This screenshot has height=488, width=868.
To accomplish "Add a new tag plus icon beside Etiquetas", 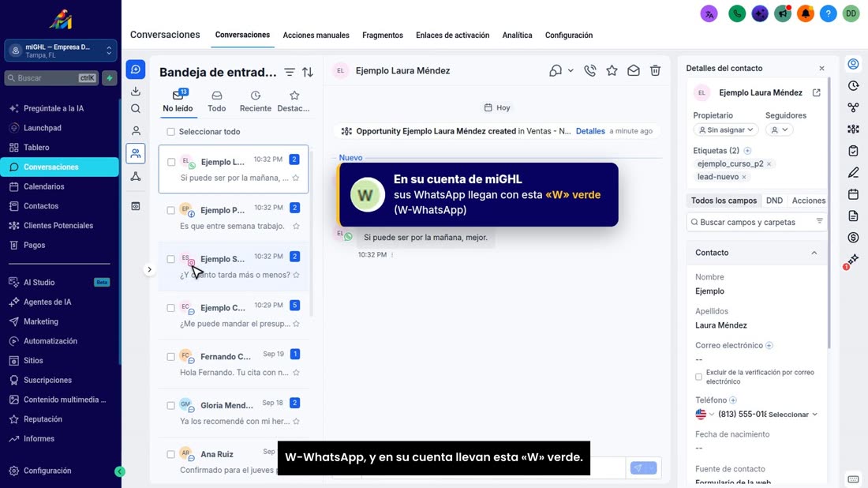I will (747, 151).
